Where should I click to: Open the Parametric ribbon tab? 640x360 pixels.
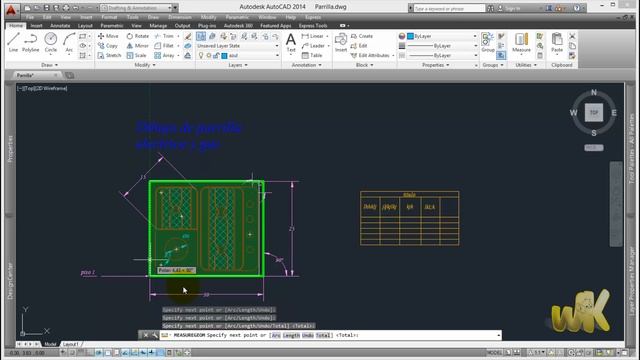111,25
